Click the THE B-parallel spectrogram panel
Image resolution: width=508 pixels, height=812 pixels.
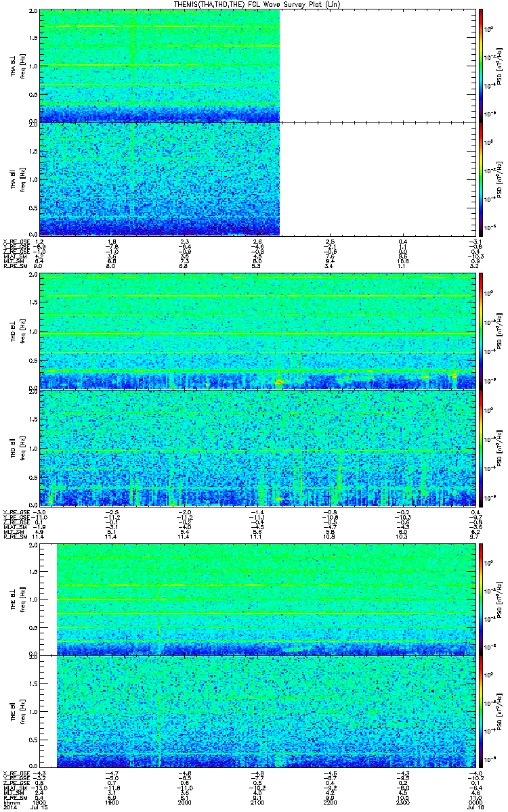pyautogui.click(x=256, y=712)
